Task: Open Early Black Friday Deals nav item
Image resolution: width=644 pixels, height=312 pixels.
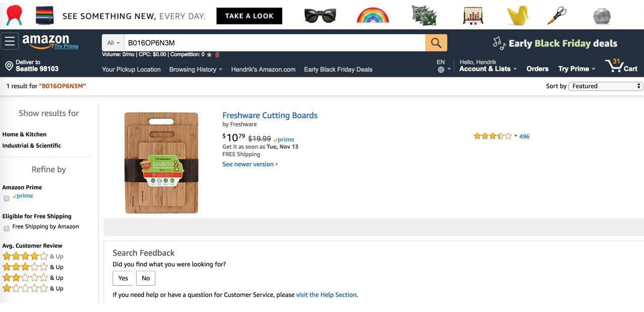Action: click(x=337, y=69)
